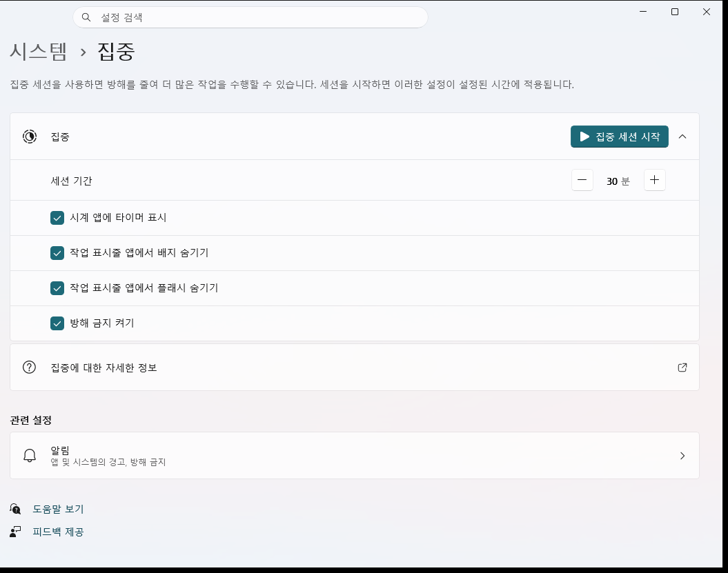Maximize the Settings window
The height and width of the screenshot is (573, 728).
(675, 12)
